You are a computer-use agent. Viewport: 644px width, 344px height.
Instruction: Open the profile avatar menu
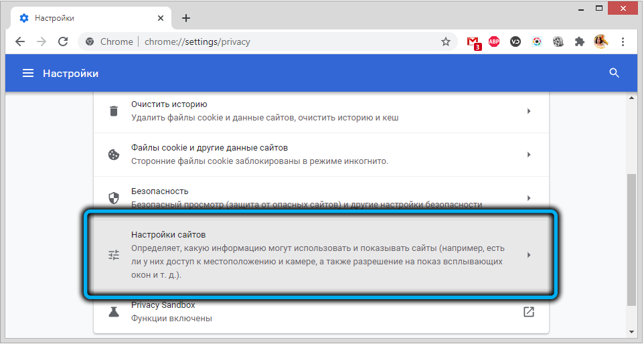tap(600, 41)
